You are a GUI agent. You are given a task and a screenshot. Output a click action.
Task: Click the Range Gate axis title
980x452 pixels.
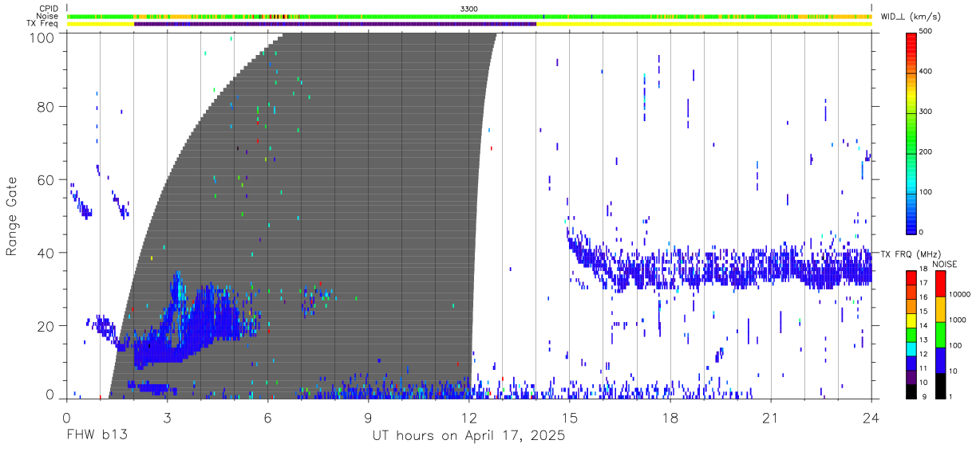tap(12, 217)
